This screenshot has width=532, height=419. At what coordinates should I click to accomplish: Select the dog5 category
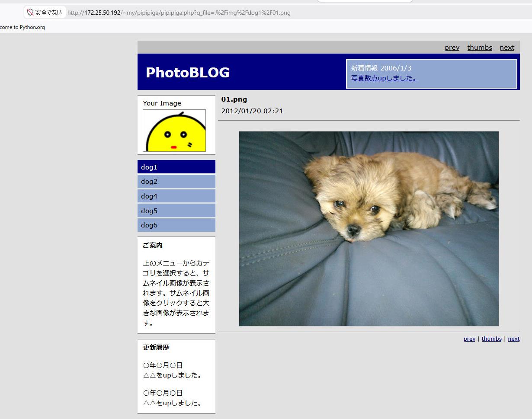[x=176, y=211]
